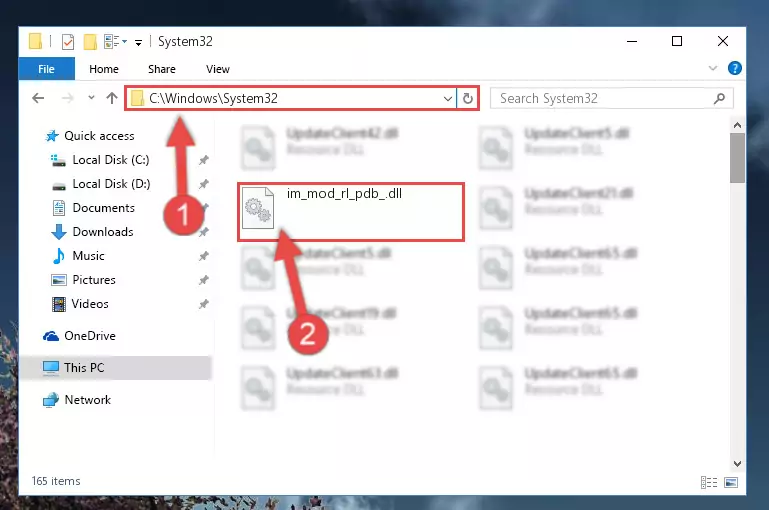
Task: Click the address bar path C:\Windows\System32
Action: (x=213, y=98)
